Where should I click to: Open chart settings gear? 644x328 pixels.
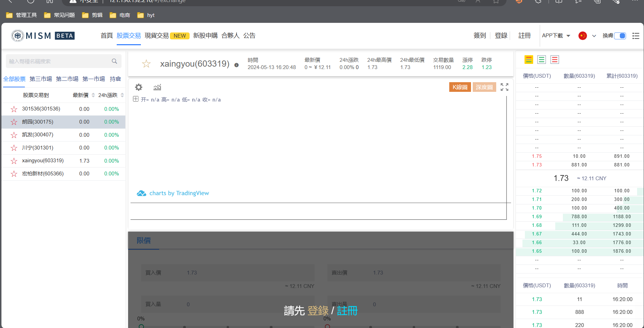tap(138, 87)
